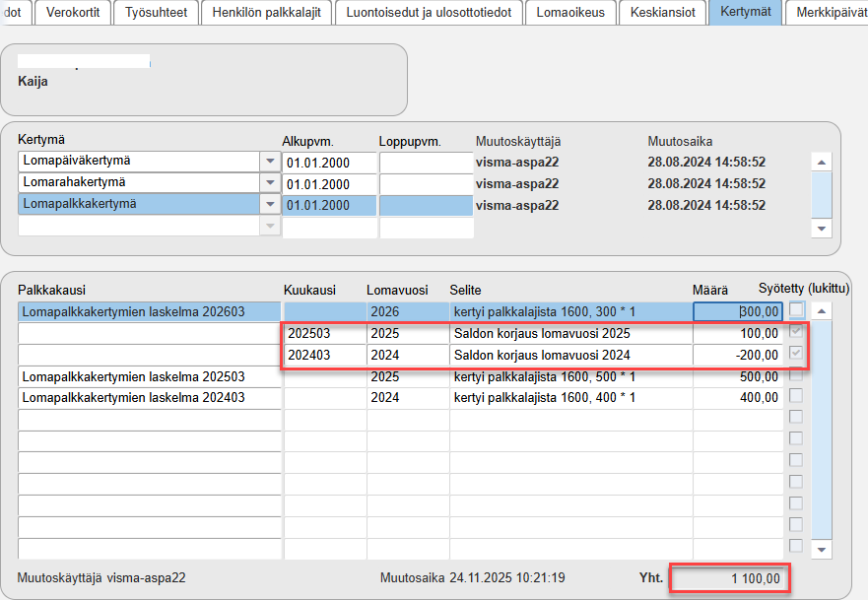This screenshot has height=600, width=868.
Task: Click Selite 'Saldon korjaus lomavuosi 2024'
Action: (570, 356)
